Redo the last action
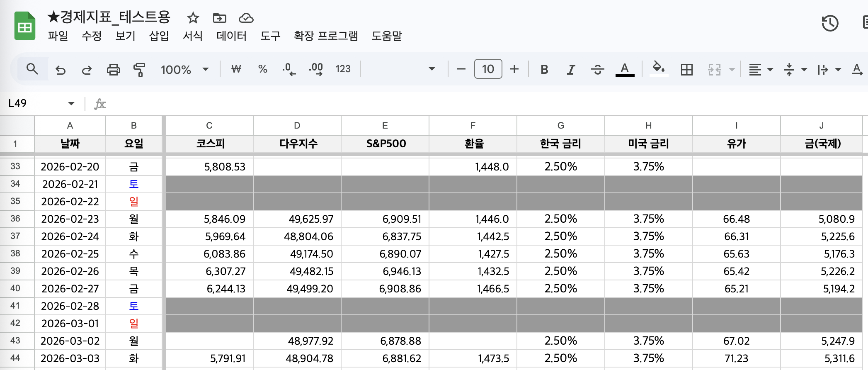This screenshot has width=868, height=370. coord(87,70)
